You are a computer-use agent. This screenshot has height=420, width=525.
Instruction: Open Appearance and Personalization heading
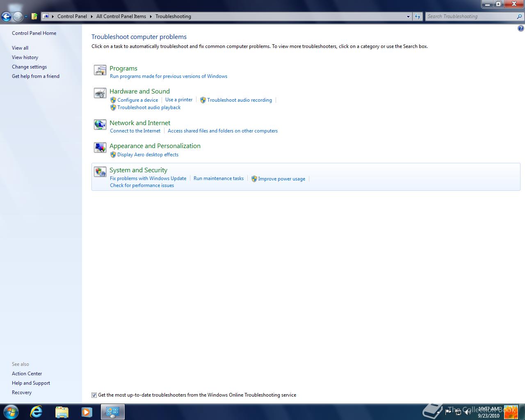click(x=155, y=146)
